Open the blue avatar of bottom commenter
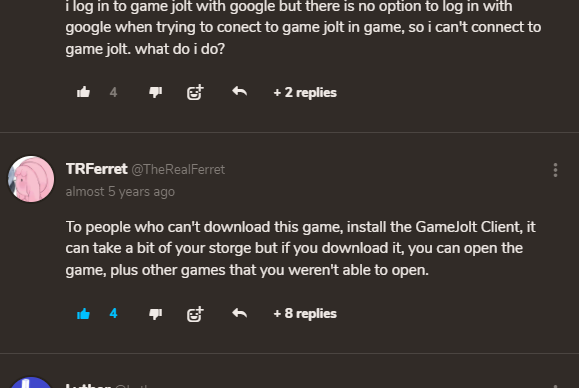This screenshot has height=388, width=579. click(x=31, y=382)
